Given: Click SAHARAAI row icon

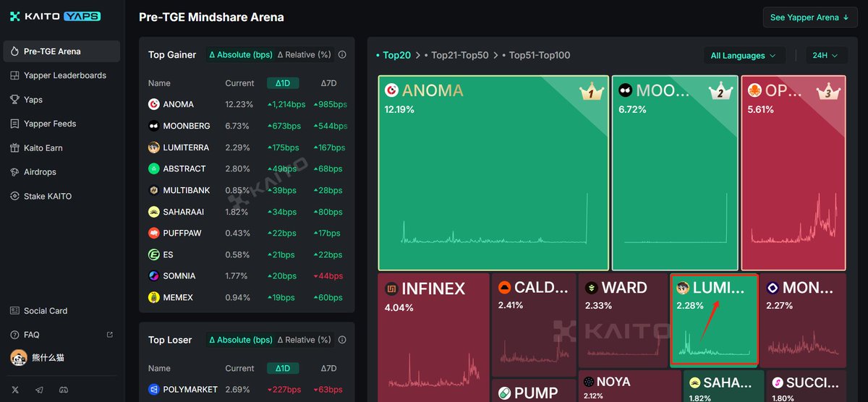Looking at the screenshot, I should 153,212.
